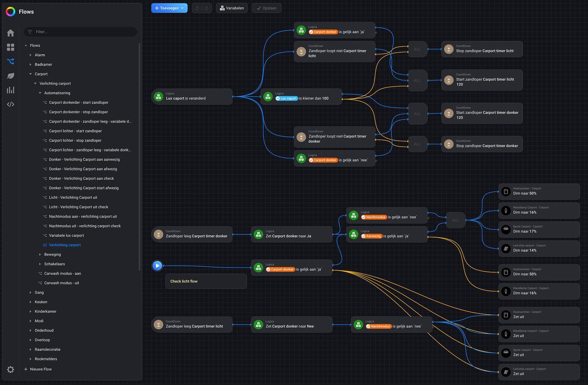
Task: Expand the Schakelaars folder
Action: pyautogui.click(x=40, y=264)
